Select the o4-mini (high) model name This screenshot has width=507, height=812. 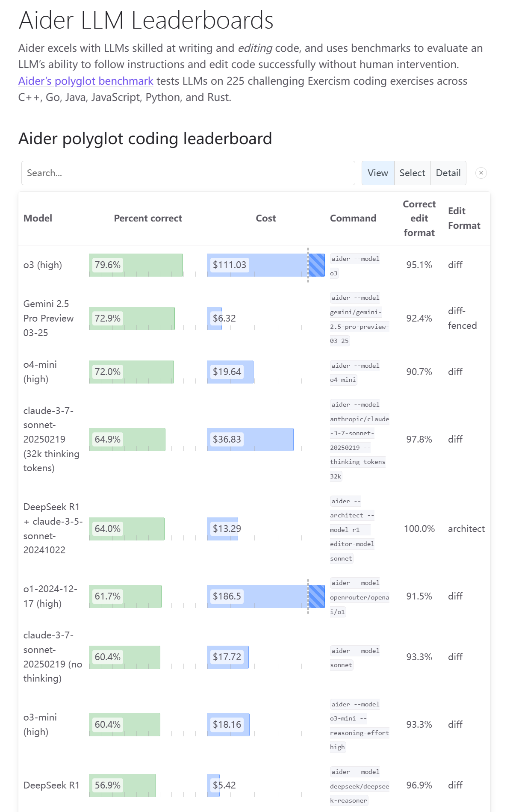pyautogui.click(x=40, y=372)
